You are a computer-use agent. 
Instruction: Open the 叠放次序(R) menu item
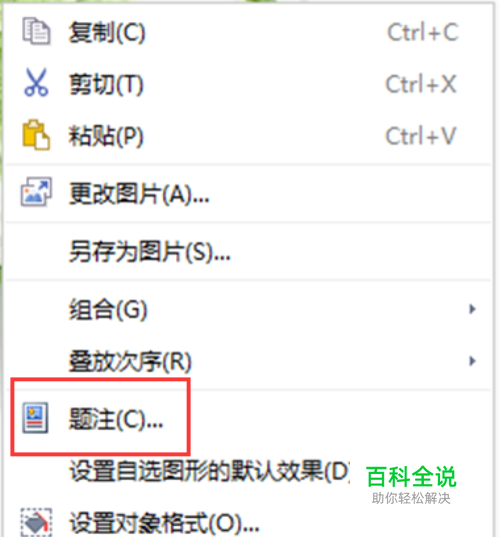(248, 361)
